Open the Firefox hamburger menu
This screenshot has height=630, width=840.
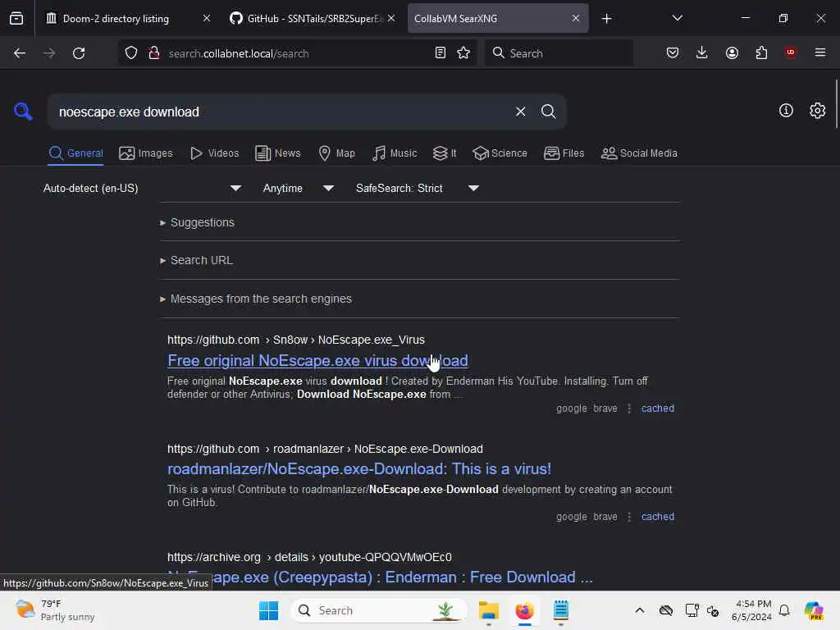(820, 52)
